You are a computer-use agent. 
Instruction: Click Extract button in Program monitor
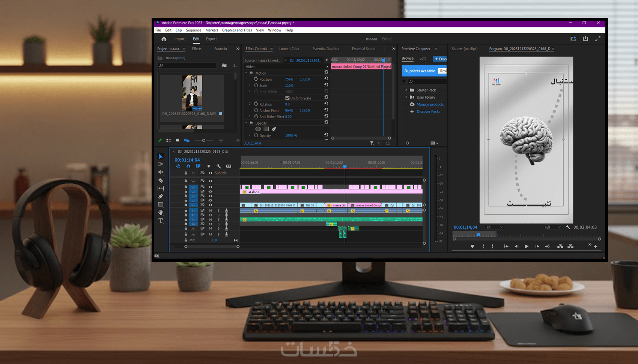tap(570, 247)
